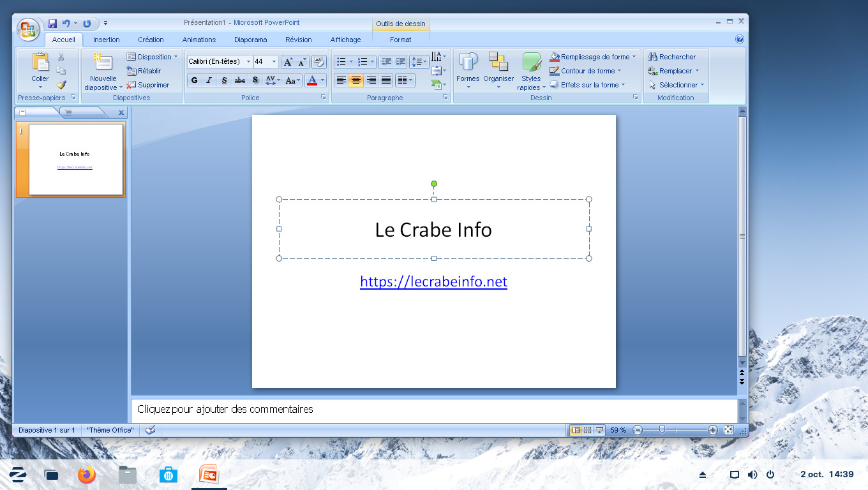
Task: Open the font name dropdown (Calibri)
Action: (x=249, y=62)
